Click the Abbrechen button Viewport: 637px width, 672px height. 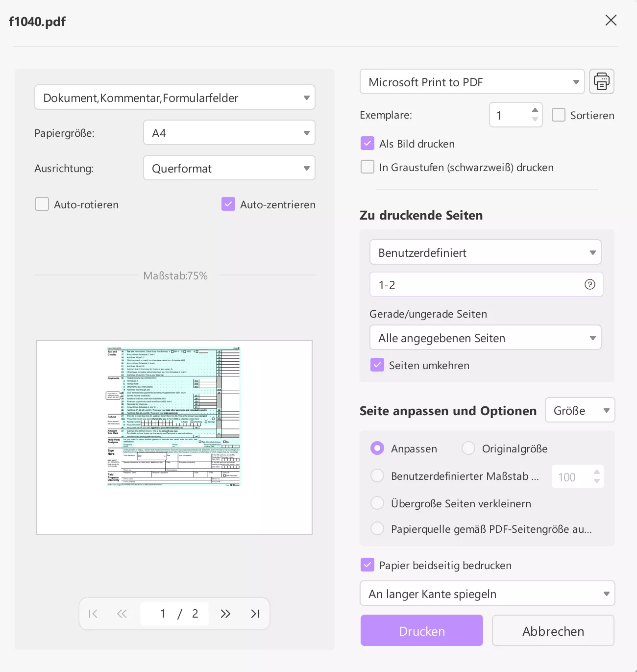[x=553, y=631]
